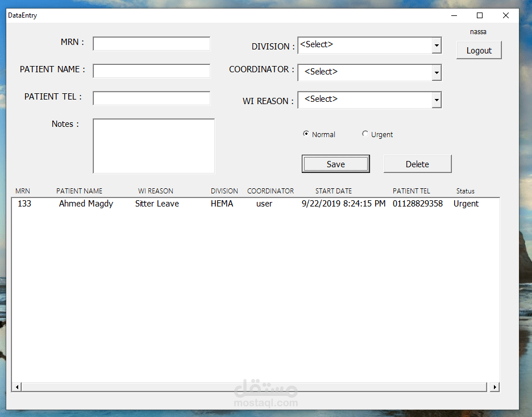Screen dimensions: 532x417
Task: Click into the PATIENT TEL field
Action: pos(151,98)
